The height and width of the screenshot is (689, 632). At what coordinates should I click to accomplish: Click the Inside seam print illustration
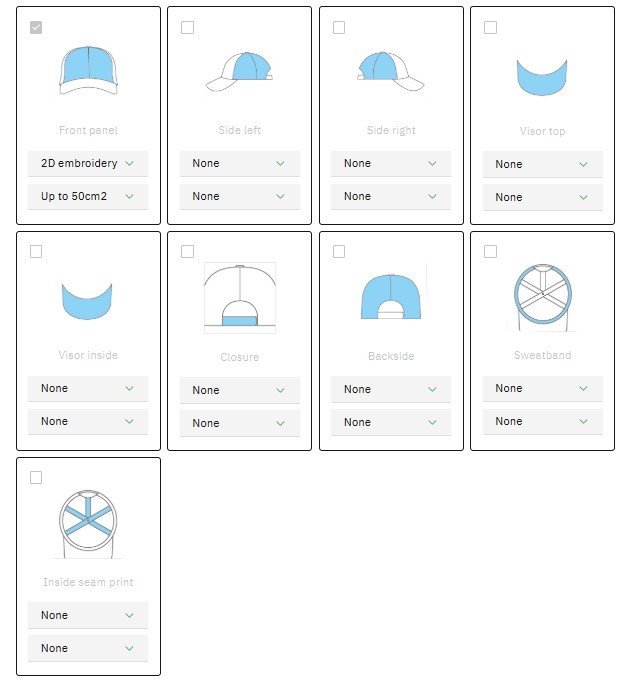88,522
